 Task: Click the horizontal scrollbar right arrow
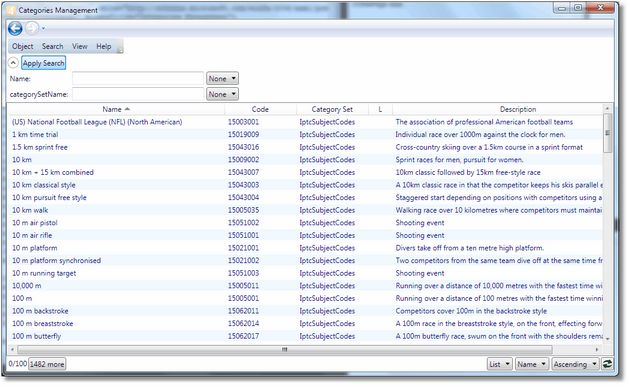click(x=597, y=349)
